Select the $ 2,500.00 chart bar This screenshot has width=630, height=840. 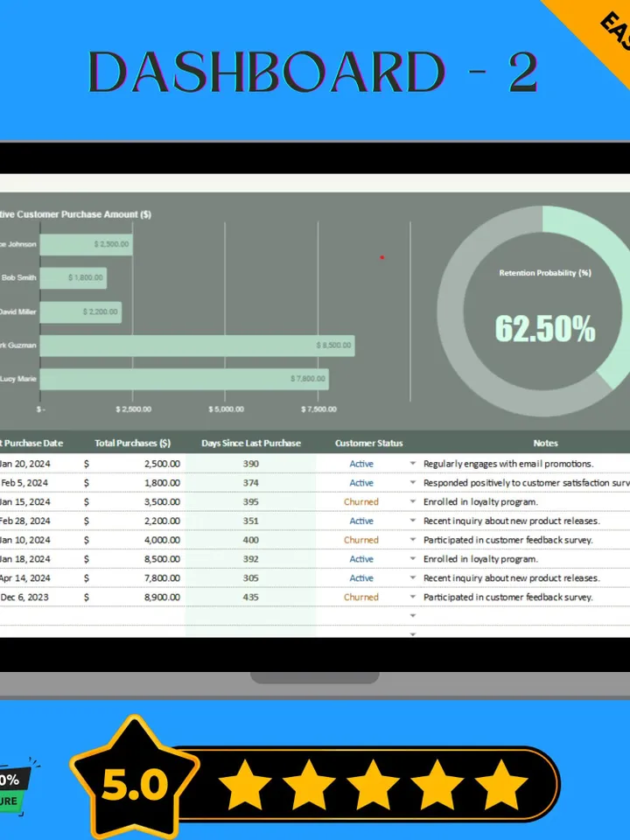[x=87, y=244]
